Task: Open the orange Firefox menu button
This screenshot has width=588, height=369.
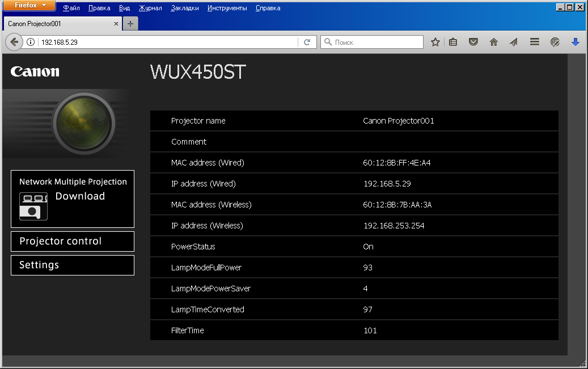Action: coord(29,5)
